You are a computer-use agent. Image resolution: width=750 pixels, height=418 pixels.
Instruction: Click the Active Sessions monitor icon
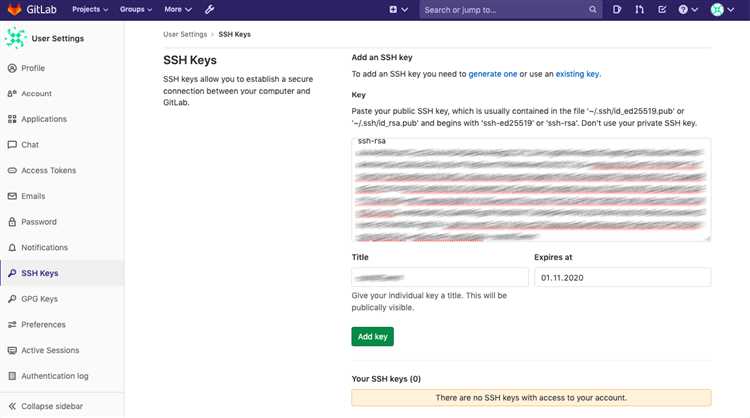[x=12, y=350]
